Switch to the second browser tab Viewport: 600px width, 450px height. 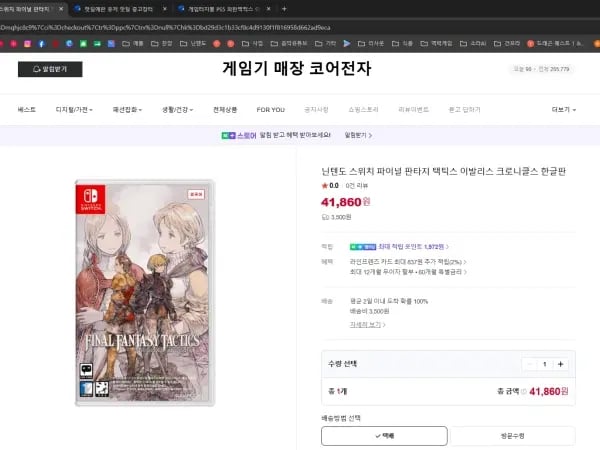point(117,9)
